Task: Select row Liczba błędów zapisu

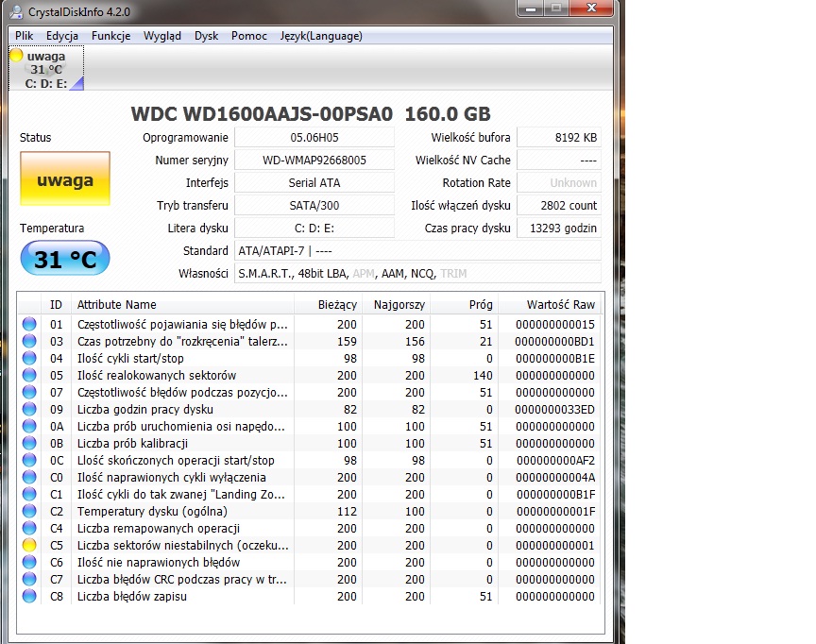Action: pos(310,596)
